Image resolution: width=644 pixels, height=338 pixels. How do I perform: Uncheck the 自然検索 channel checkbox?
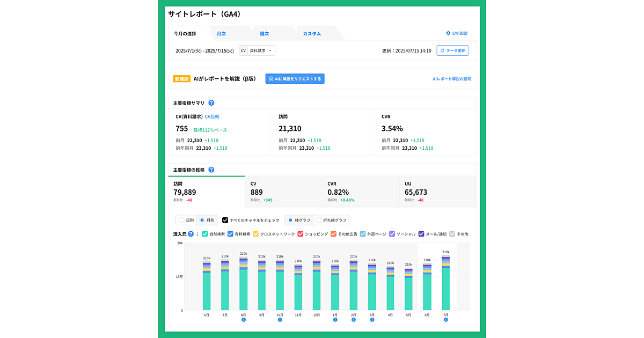(x=205, y=234)
